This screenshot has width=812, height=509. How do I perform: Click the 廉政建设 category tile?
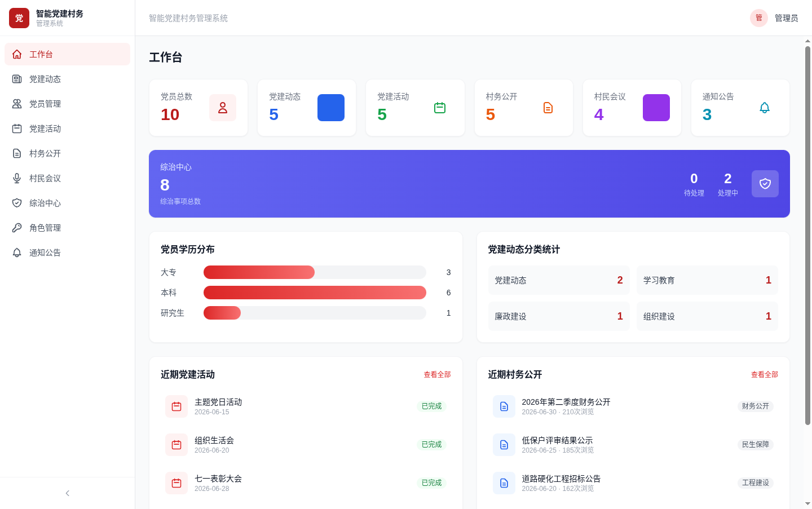[559, 316]
